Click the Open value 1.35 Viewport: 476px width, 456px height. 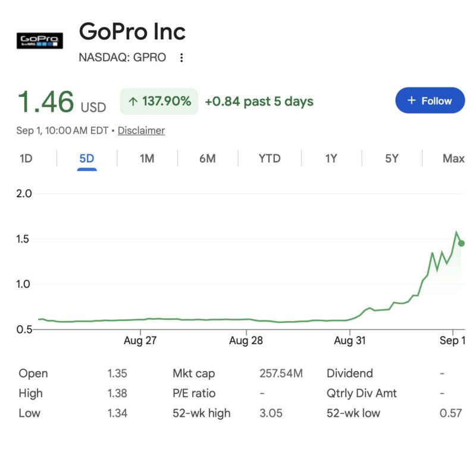click(x=117, y=373)
